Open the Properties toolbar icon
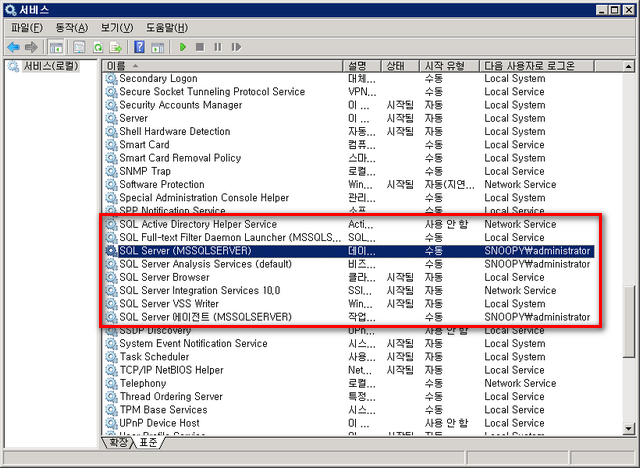 point(79,47)
